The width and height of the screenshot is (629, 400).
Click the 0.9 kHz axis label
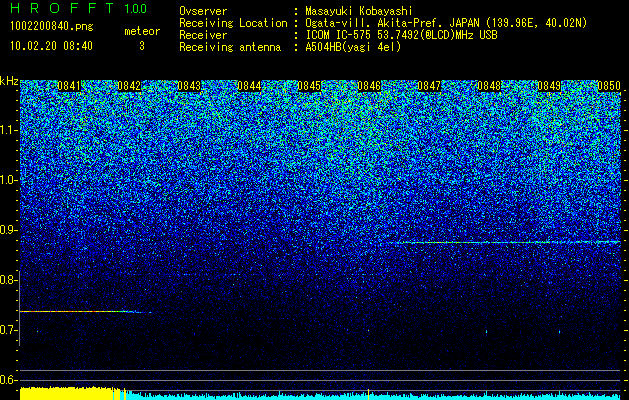point(8,230)
